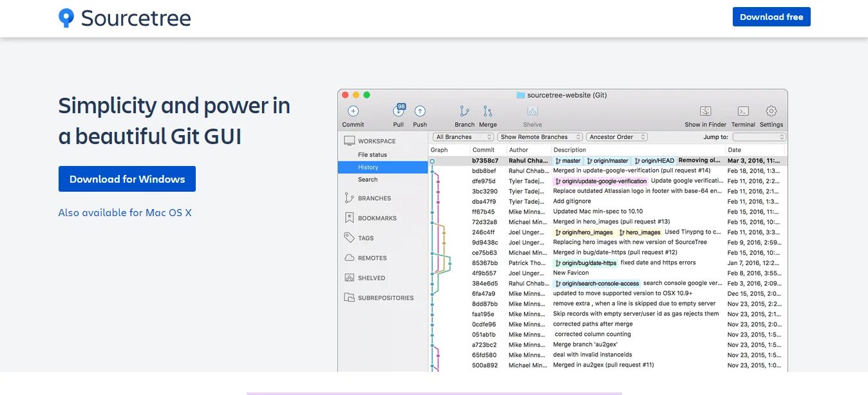The image size is (868, 395).
Task: Select commit dba47f9 Add gitignore
Action: (x=608, y=201)
